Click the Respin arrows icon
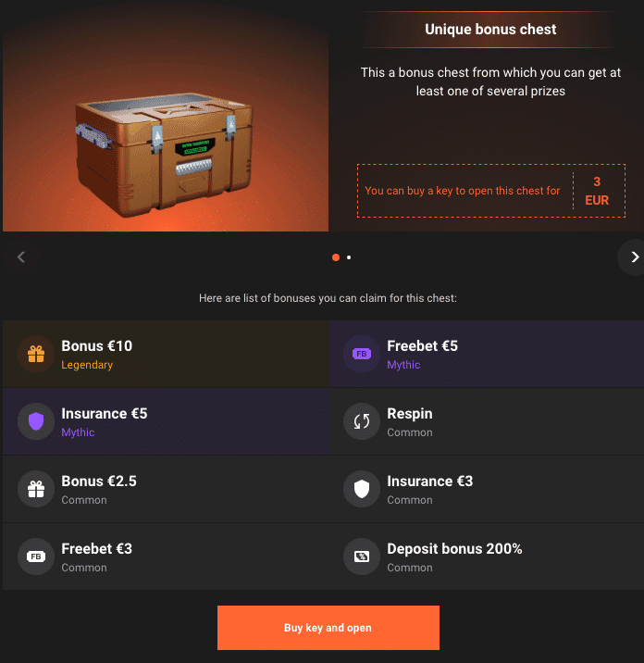 (x=362, y=421)
